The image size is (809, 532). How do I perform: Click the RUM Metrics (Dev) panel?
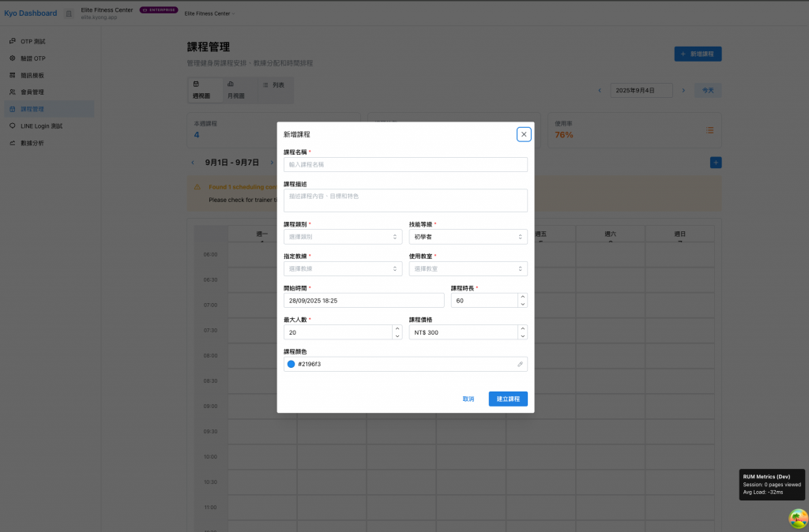pyautogui.click(x=772, y=485)
